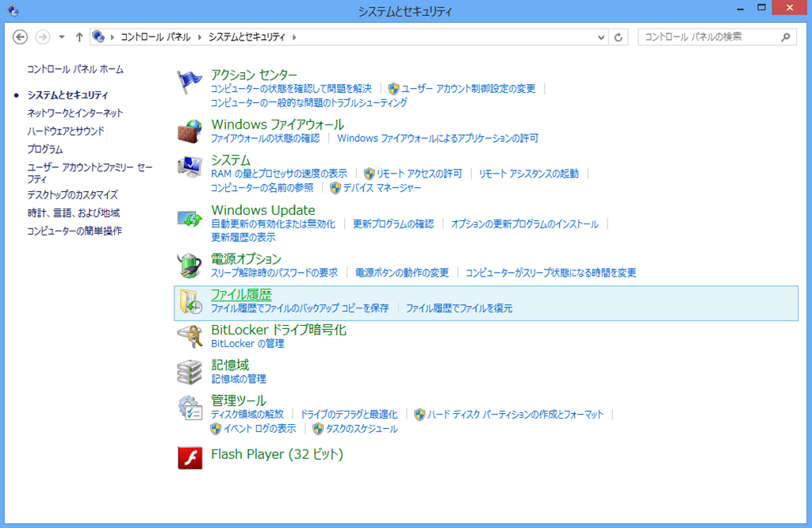Click the window system icon in title bar
This screenshot has width=812, height=528.
click(x=13, y=10)
